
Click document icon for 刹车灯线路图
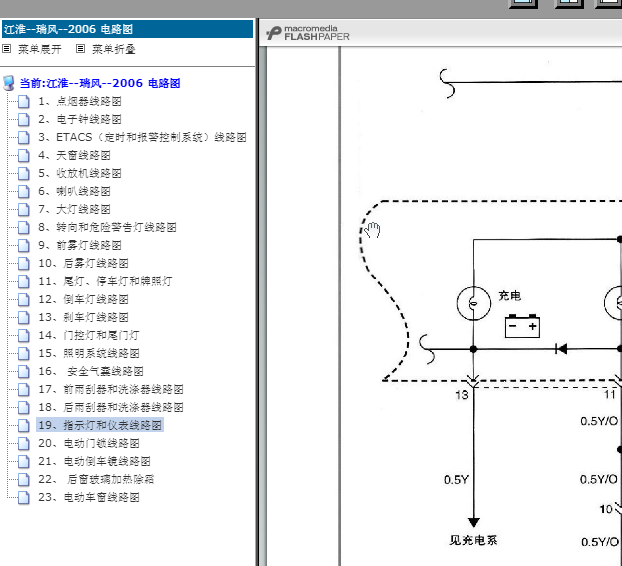tap(24, 317)
